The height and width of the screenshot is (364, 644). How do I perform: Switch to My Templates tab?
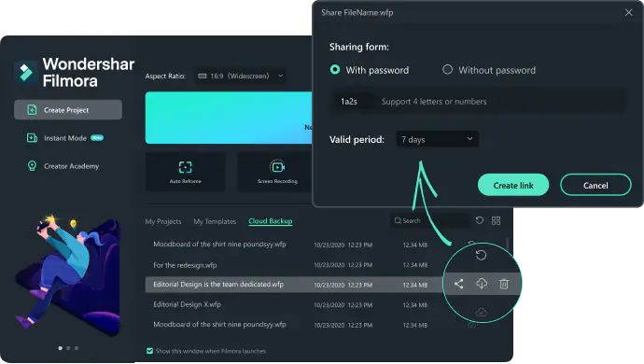[x=215, y=221]
